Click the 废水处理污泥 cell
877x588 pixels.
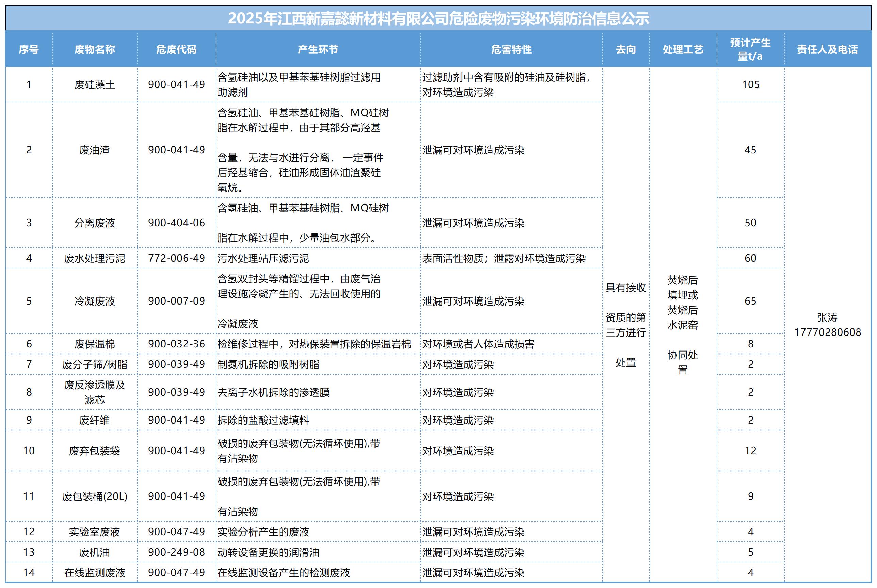pyautogui.click(x=95, y=258)
